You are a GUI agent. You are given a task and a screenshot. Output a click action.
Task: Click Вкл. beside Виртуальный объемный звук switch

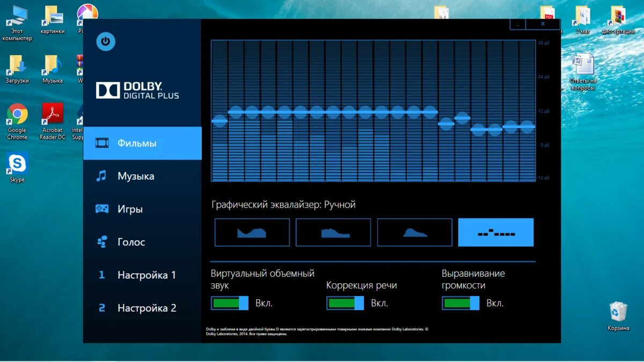264,303
